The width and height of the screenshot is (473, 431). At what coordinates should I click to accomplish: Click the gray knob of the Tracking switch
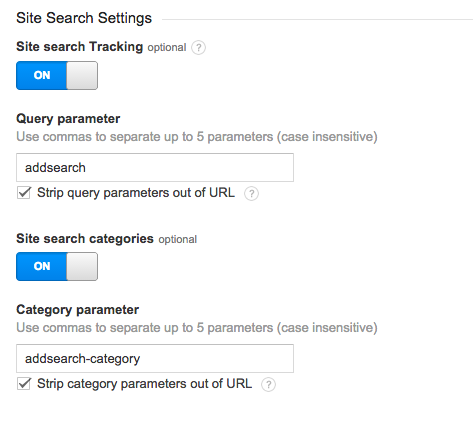[82, 75]
